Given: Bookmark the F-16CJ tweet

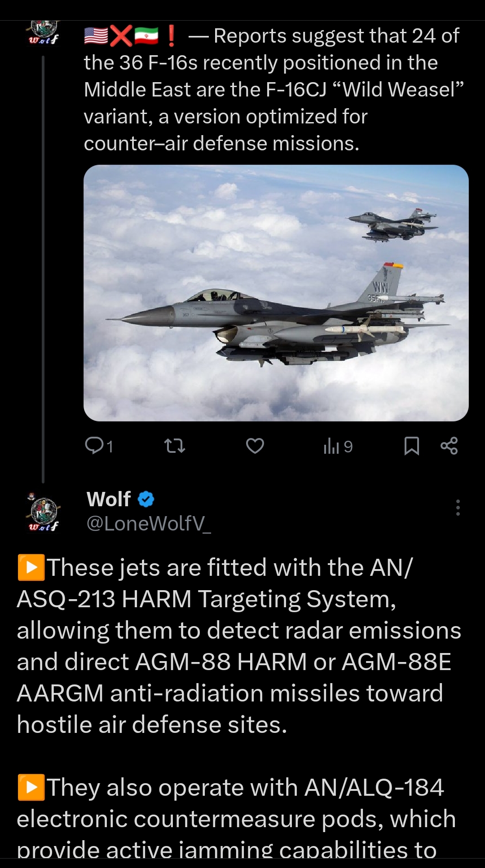Looking at the screenshot, I should click(x=412, y=446).
